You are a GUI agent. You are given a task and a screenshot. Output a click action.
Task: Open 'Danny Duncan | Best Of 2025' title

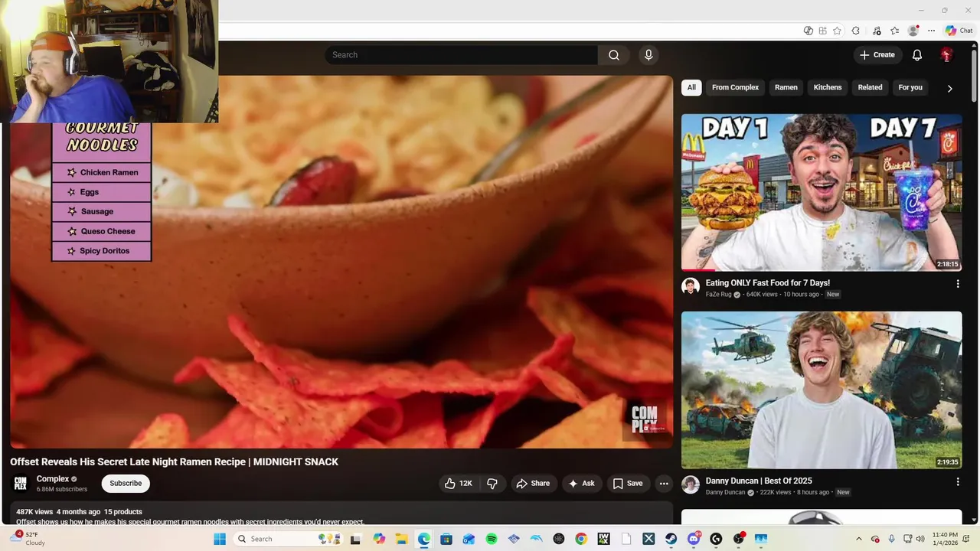[759, 481]
